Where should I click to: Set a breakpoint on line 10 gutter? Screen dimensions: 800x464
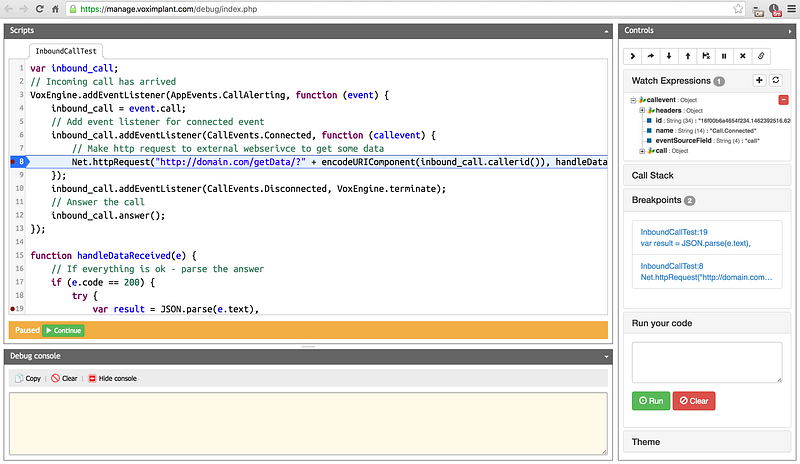tap(17, 188)
